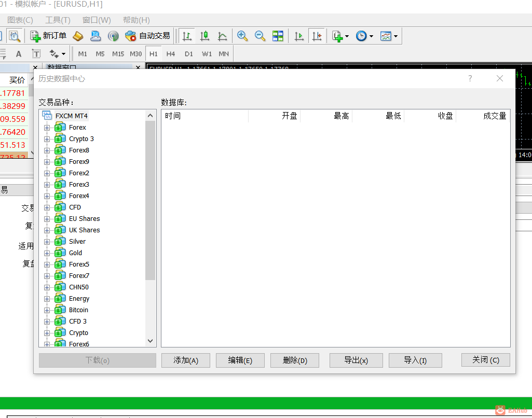532x418 pixels.
Task: Switch to D1 timeframe
Action: pyautogui.click(x=188, y=54)
